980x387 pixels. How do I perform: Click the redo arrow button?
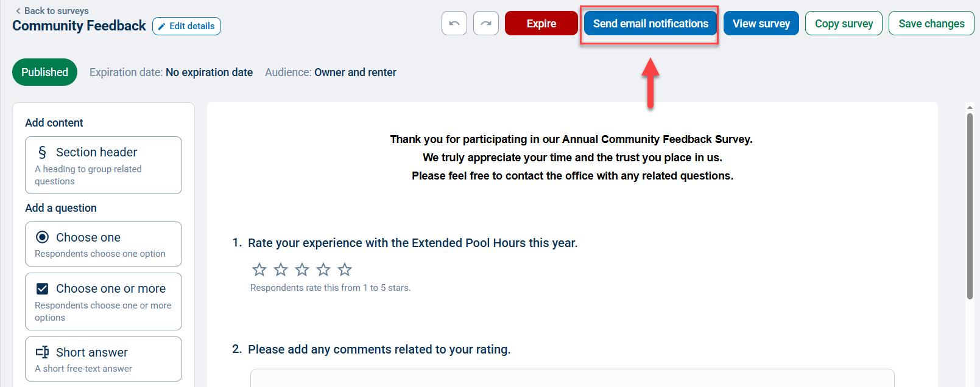(486, 24)
